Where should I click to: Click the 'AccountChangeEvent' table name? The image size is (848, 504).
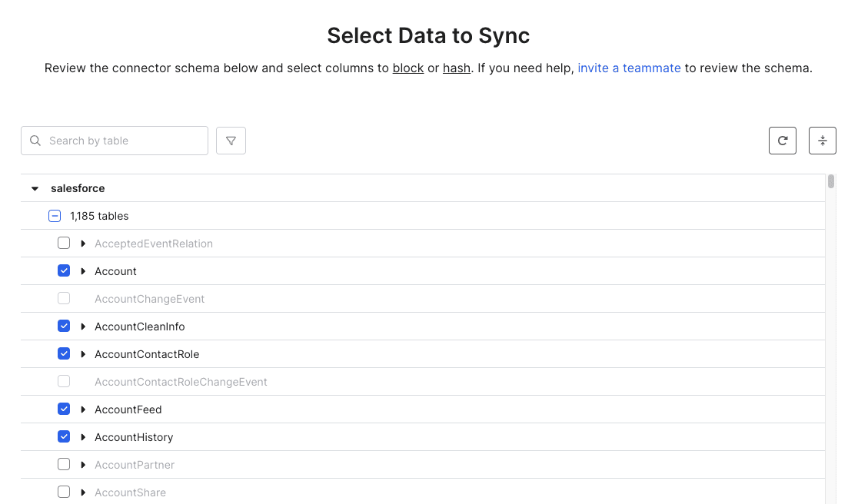149,299
